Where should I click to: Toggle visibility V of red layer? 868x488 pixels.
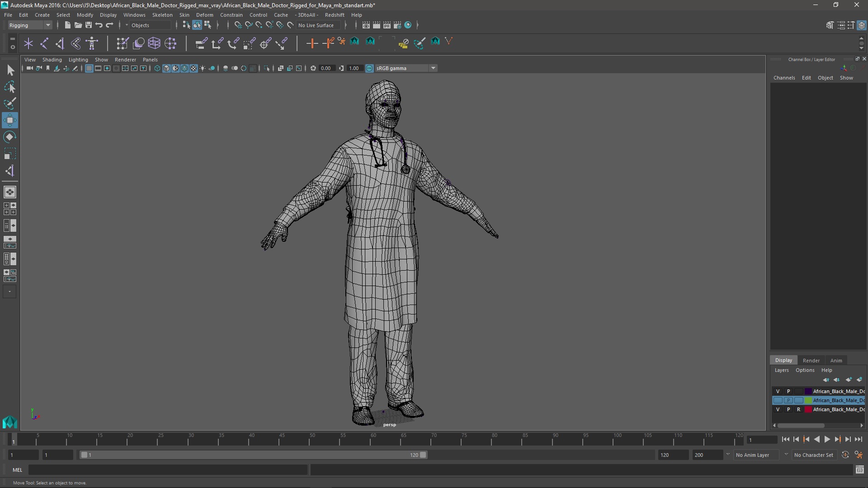pyautogui.click(x=778, y=409)
